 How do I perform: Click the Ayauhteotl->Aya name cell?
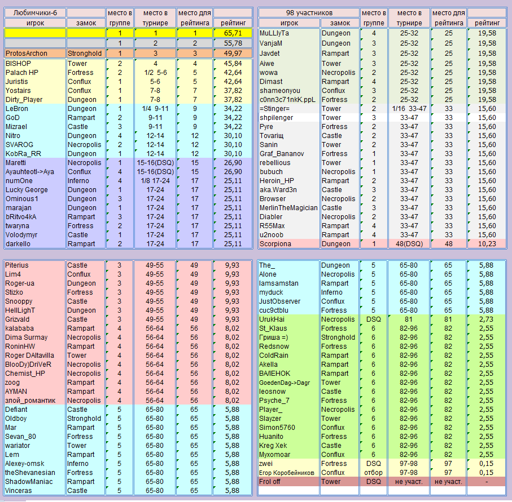point(35,171)
